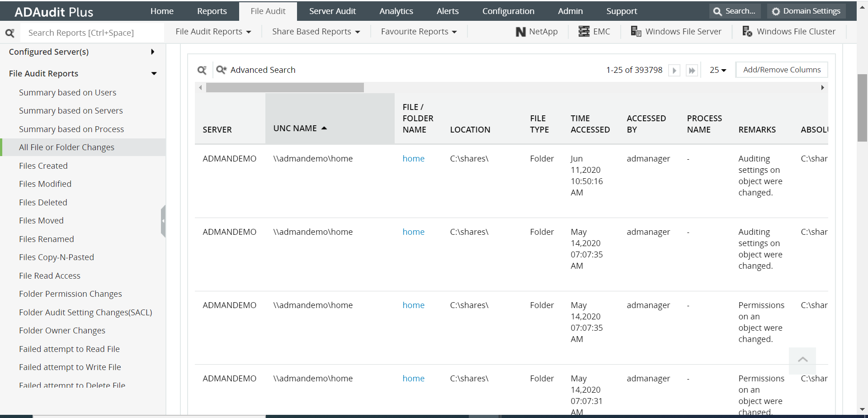Open Summary based on Process report
Screen dimensions: 868x418
(71, 129)
